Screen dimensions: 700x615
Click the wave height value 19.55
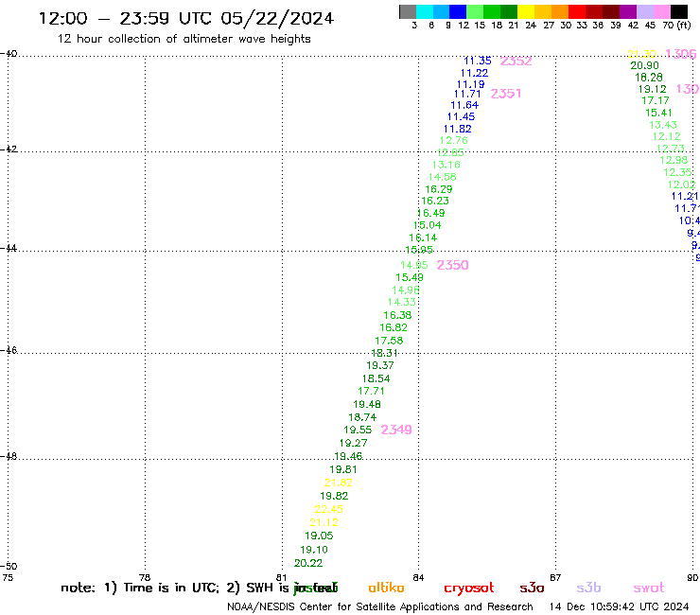[358, 430]
